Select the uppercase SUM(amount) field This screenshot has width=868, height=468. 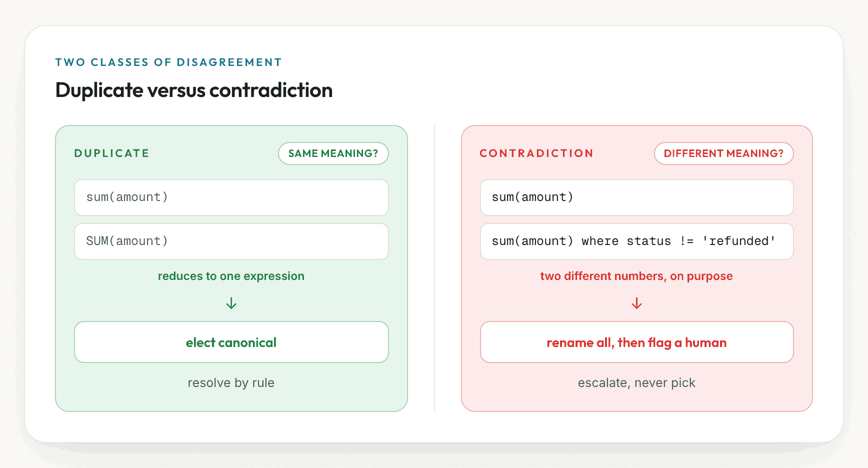coord(231,241)
